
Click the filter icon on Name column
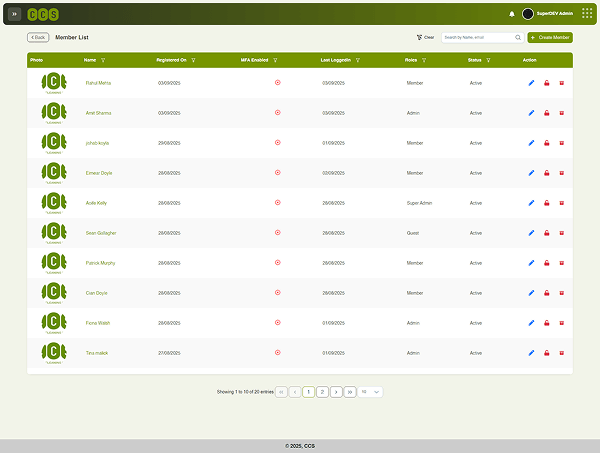[x=103, y=61]
